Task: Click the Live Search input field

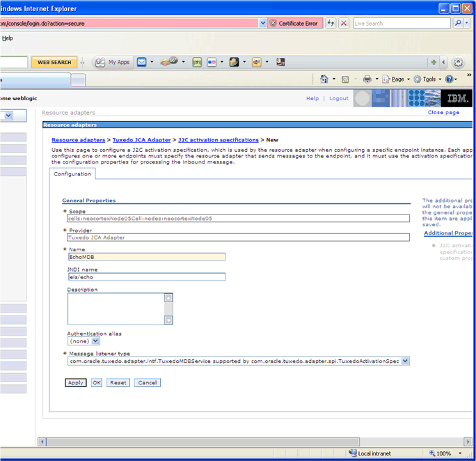Action: 402,23
